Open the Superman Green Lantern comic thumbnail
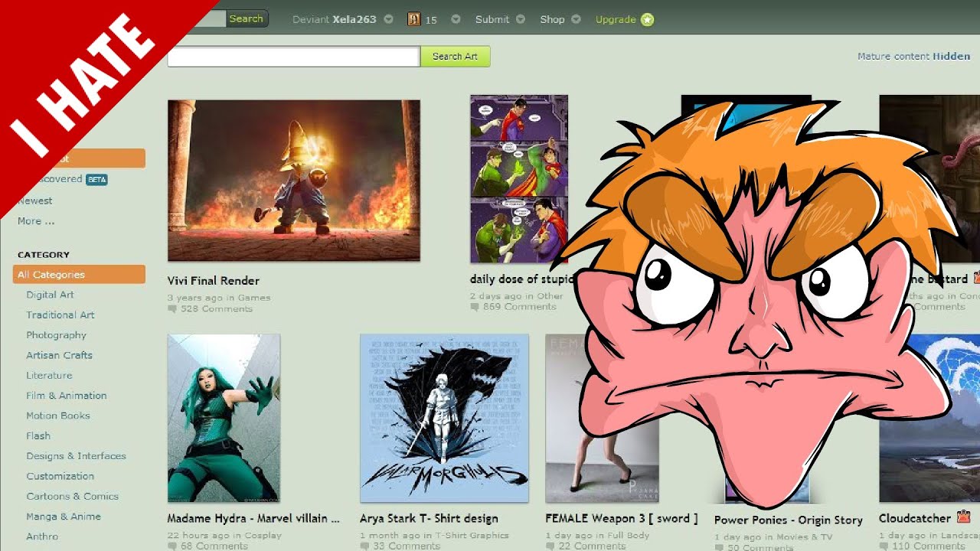The height and width of the screenshot is (551, 980). pos(519,179)
